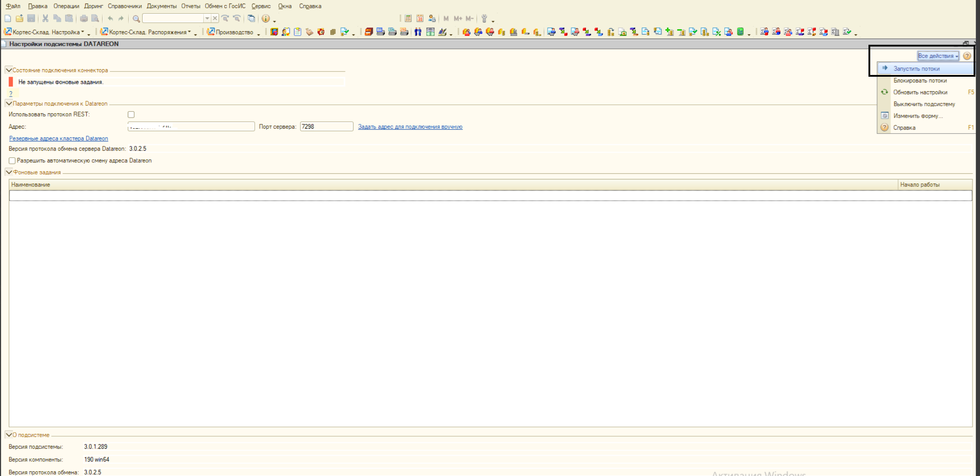Open the Кортес-Склад. Настройка dropdown
Screen dimensions: 980x476
click(46, 32)
